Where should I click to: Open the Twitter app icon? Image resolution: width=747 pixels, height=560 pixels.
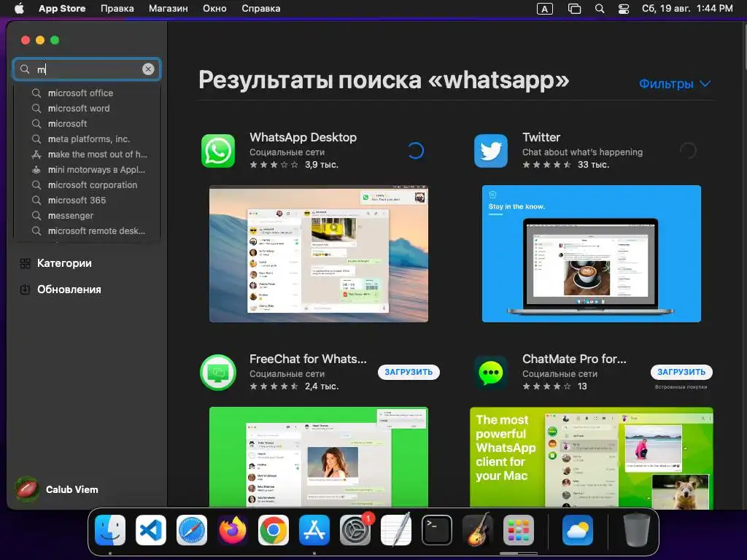[x=491, y=151]
